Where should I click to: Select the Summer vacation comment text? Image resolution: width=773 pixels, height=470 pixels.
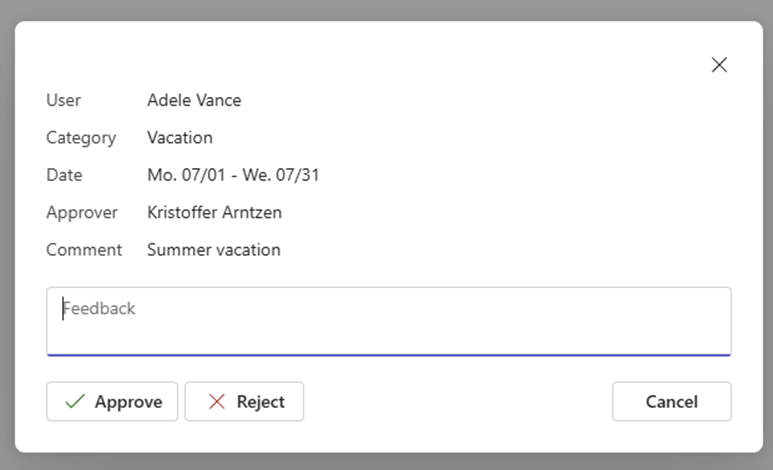click(214, 250)
